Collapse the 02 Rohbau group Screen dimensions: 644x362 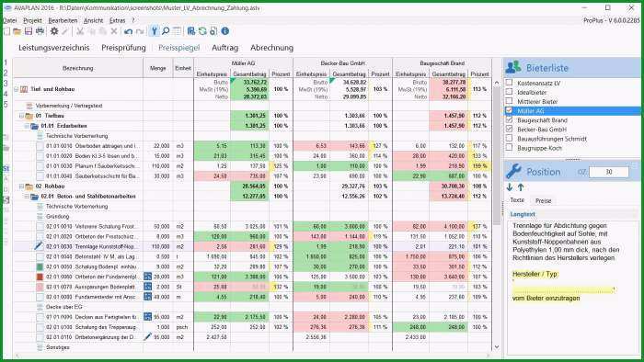(21, 187)
